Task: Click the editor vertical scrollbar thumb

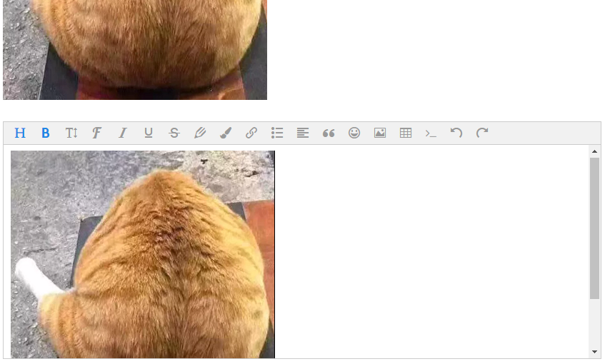Action: click(x=594, y=228)
